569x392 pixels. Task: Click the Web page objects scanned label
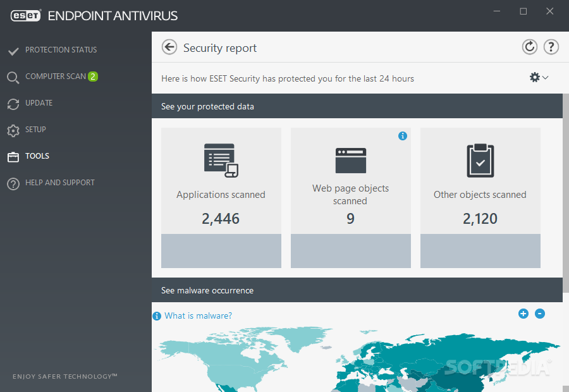tap(350, 195)
